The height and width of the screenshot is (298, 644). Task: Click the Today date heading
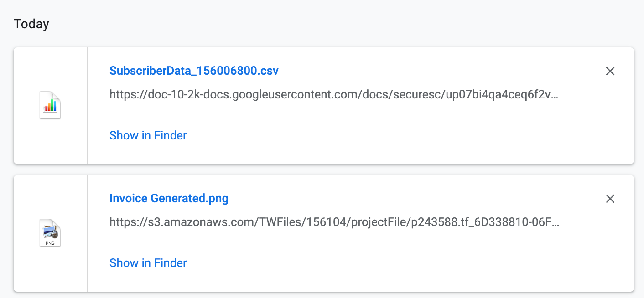(31, 24)
